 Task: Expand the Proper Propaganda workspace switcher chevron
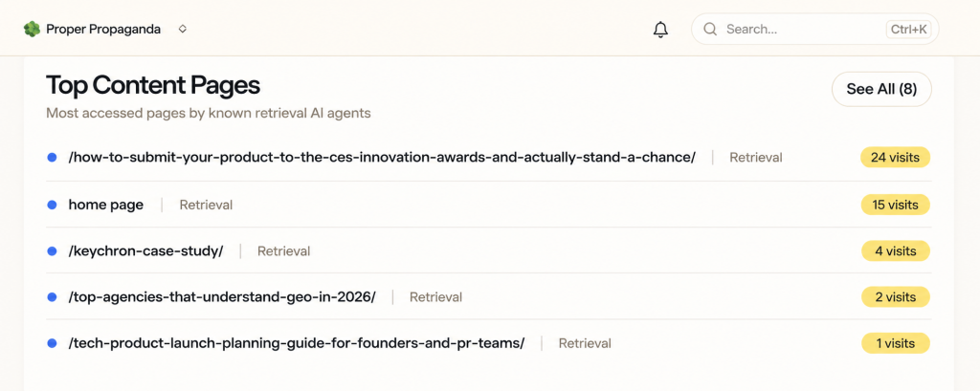183,29
